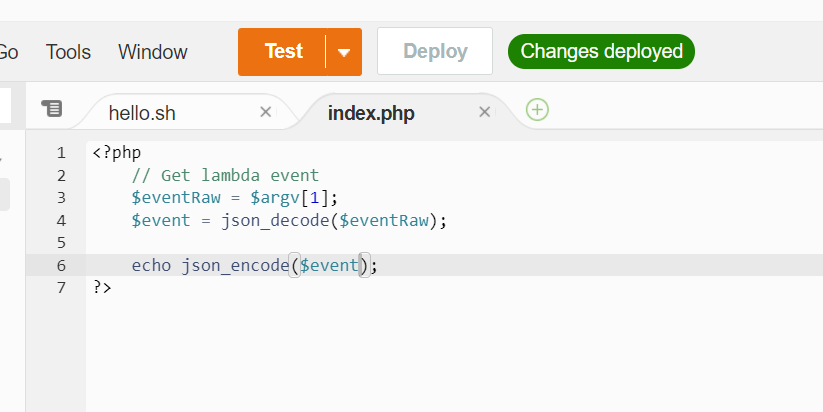Click line number 7 in gutter
The image size is (823, 412).
coord(61,288)
